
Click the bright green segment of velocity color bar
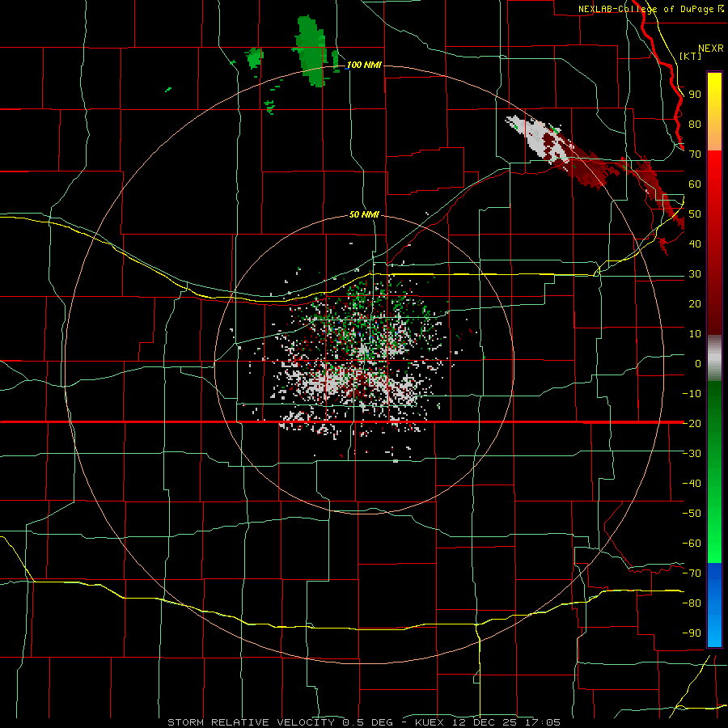714,534
